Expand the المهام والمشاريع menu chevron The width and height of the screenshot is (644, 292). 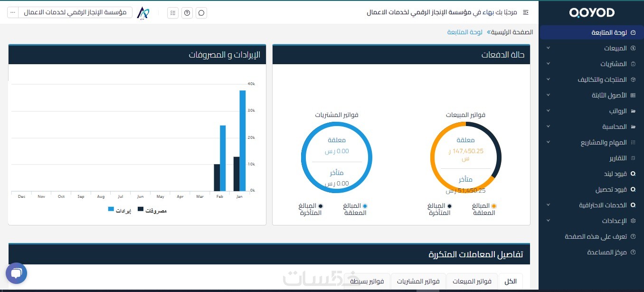548,142
